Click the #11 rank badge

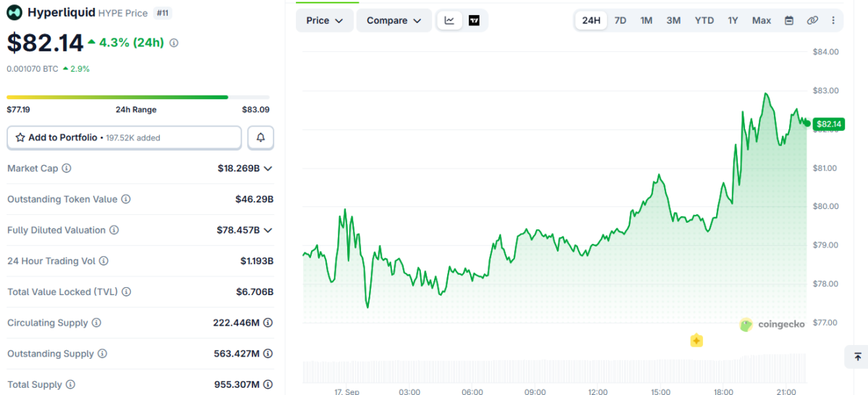coord(162,12)
